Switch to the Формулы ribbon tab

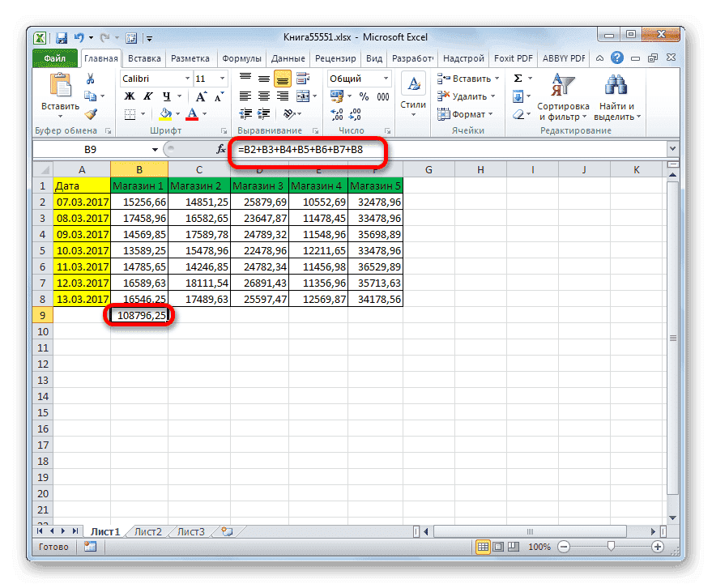pos(242,58)
